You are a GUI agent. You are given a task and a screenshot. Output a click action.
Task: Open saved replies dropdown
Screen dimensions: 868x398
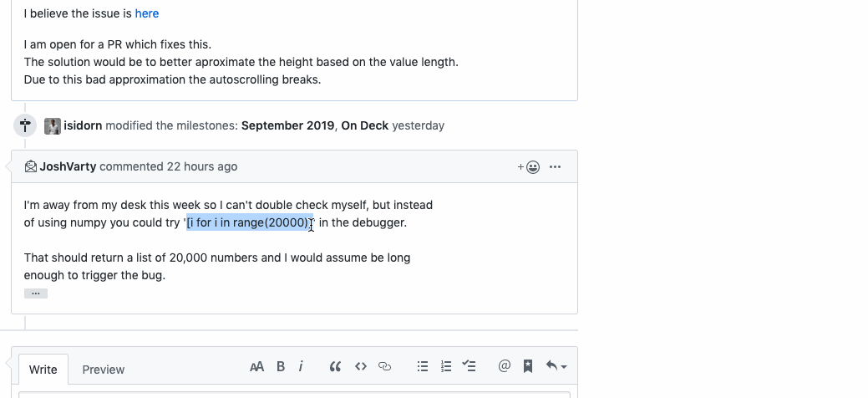point(556,366)
